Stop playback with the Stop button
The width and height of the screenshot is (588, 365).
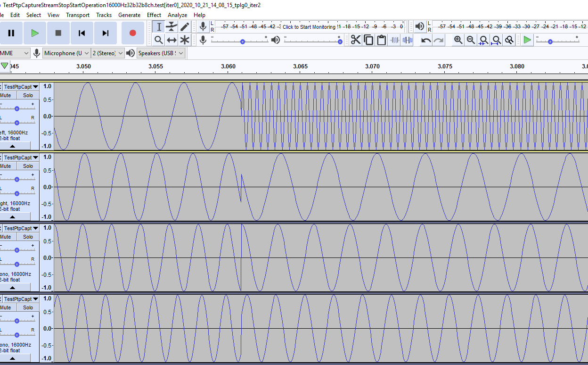click(58, 33)
